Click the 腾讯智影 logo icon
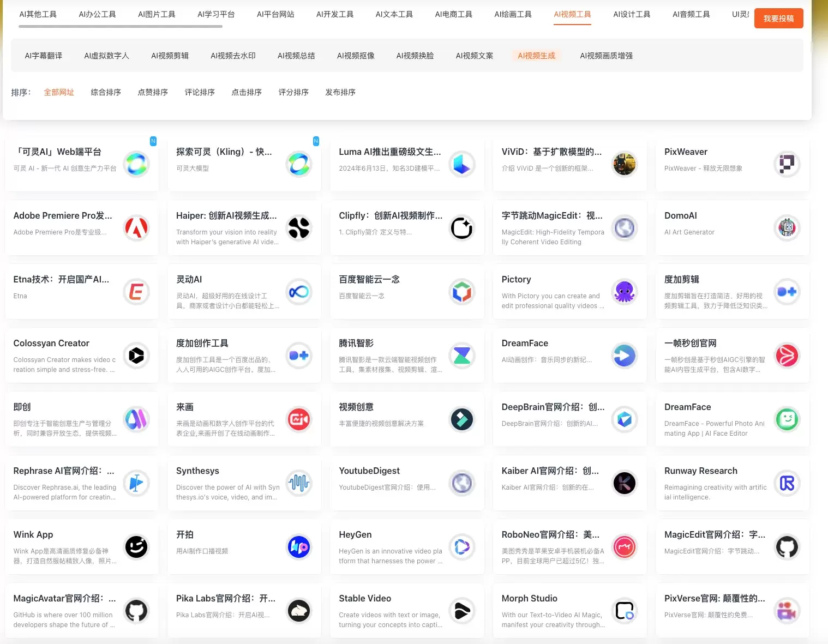Viewport: 828px width, 644px height. 462,356
